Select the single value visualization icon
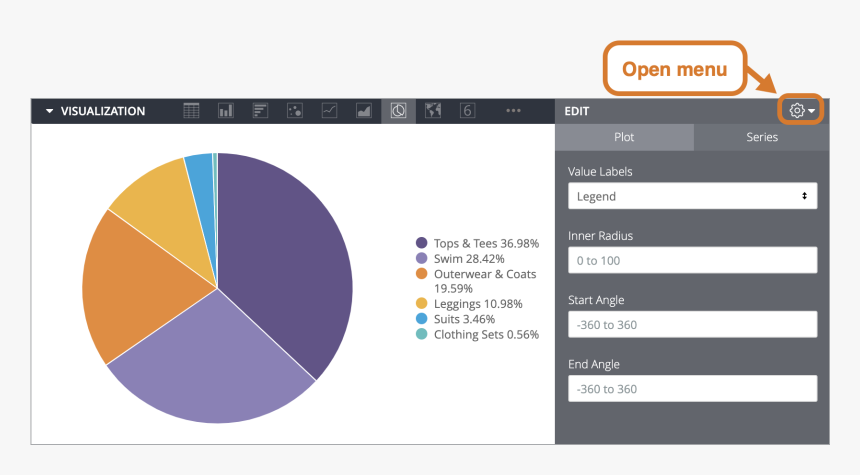860x475 pixels. pyautogui.click(x=467, y=111)
